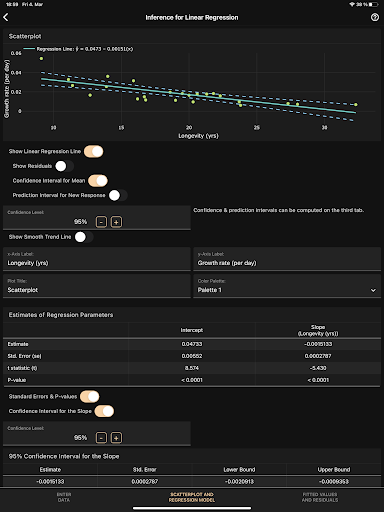Increase slope confidence level with plus button
The image size is (384, 512).
[116, 438]
